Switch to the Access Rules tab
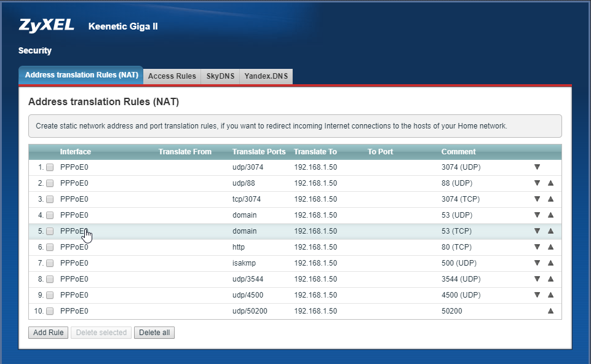Image resolution: width=591 pixels, height=364 pixels. point(172,76)
